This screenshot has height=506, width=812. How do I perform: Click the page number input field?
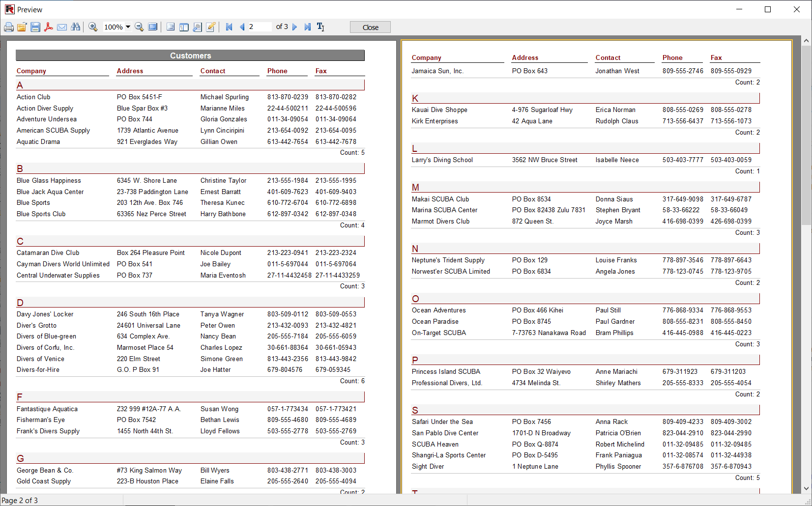coord(259,27)
